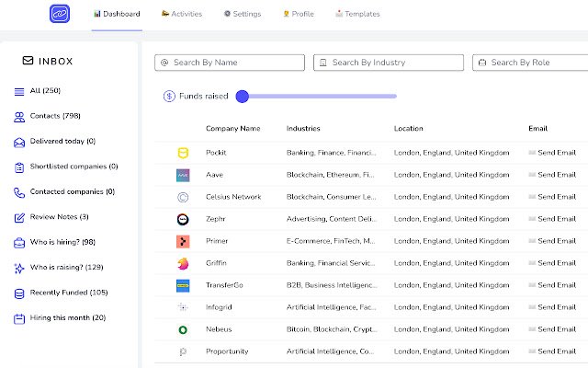
Task: Click the Celsius Network logo
Action: [183, 197]
